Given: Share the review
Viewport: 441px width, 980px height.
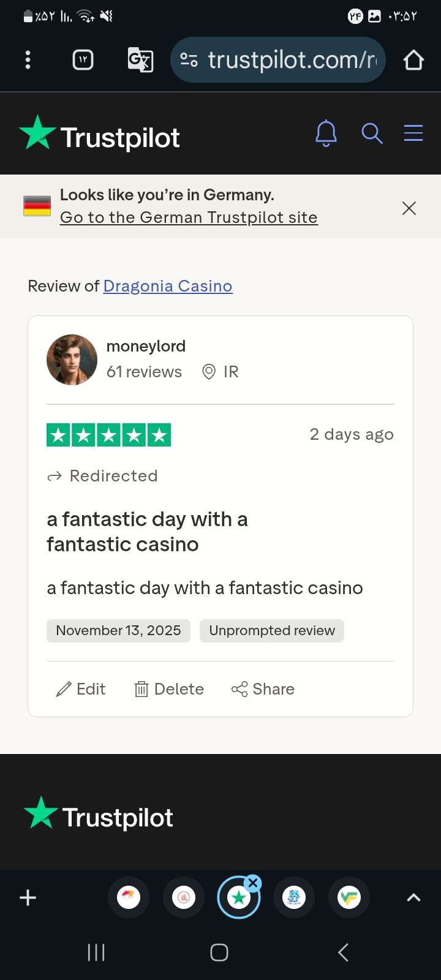Looking at the screenshot, I should coord(263,689).
